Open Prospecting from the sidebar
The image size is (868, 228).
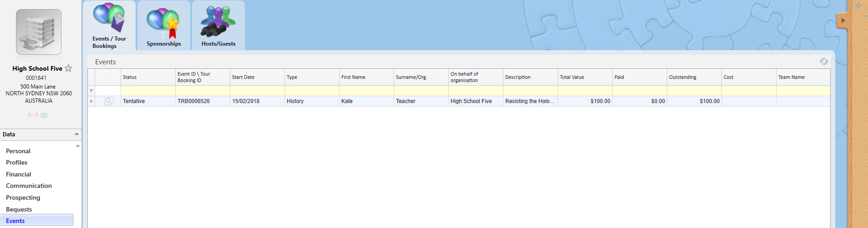(x=23, y=197)
